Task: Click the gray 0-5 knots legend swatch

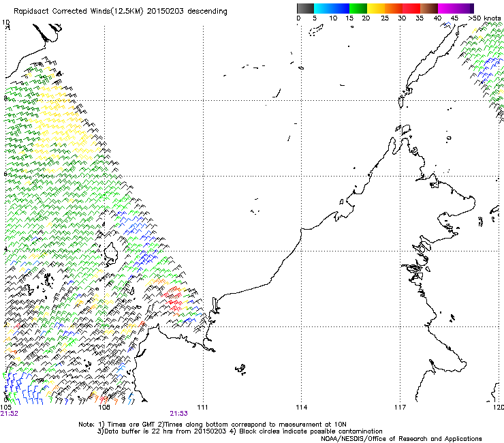Action: click(305, 8)
